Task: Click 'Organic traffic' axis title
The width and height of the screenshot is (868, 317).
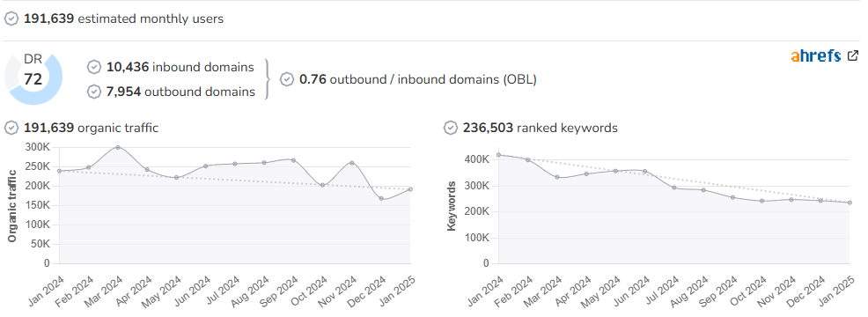Action: coord(11,205)
